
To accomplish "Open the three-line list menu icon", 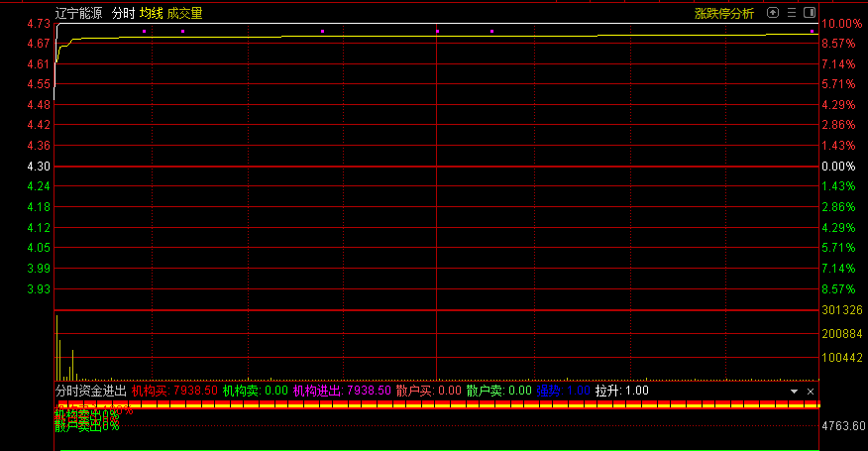I will (792, 13).
